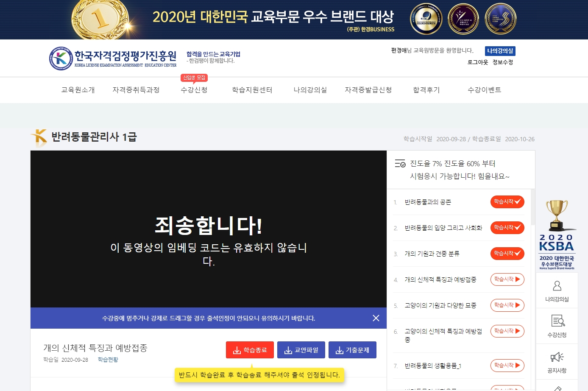
Task: Click the blue 나의강의실 header button
Action: pos(500,51)
